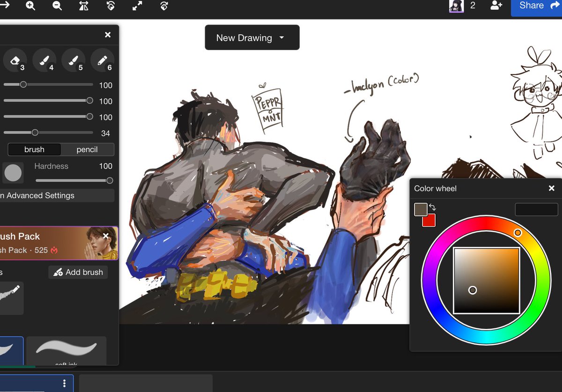This screenshot has height=392, width=562.
Task: Click the right arrow icon in top toolbar
Action: [x=5, y=6]
